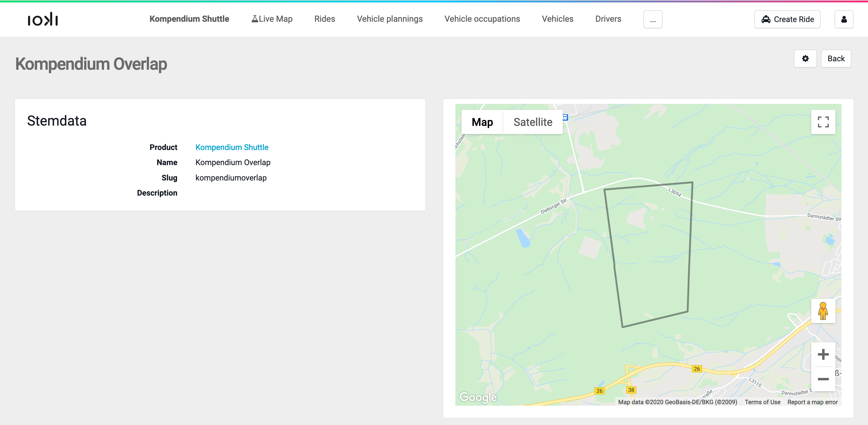This screenshot has width=868, height=425.
Task: Expand the more navigation menu
Action: (x=653, y=19)
